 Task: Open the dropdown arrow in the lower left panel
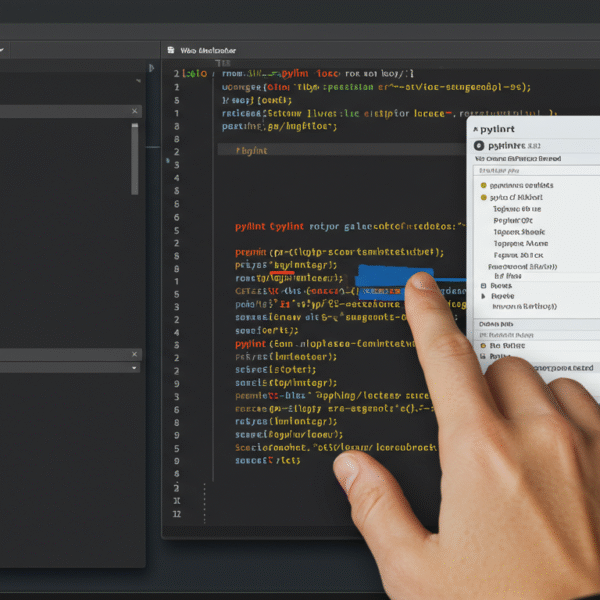click(x=136, y=368)
